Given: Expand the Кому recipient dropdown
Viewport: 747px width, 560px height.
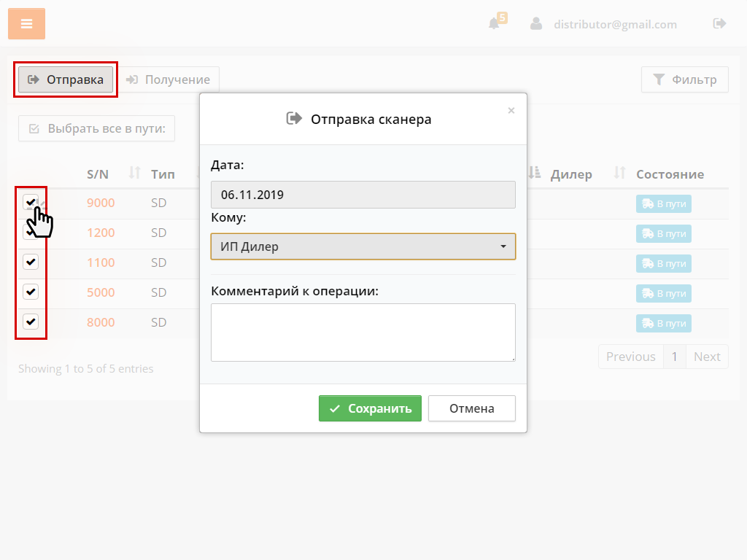Looking at the screenshot, I should click(363, 246).
